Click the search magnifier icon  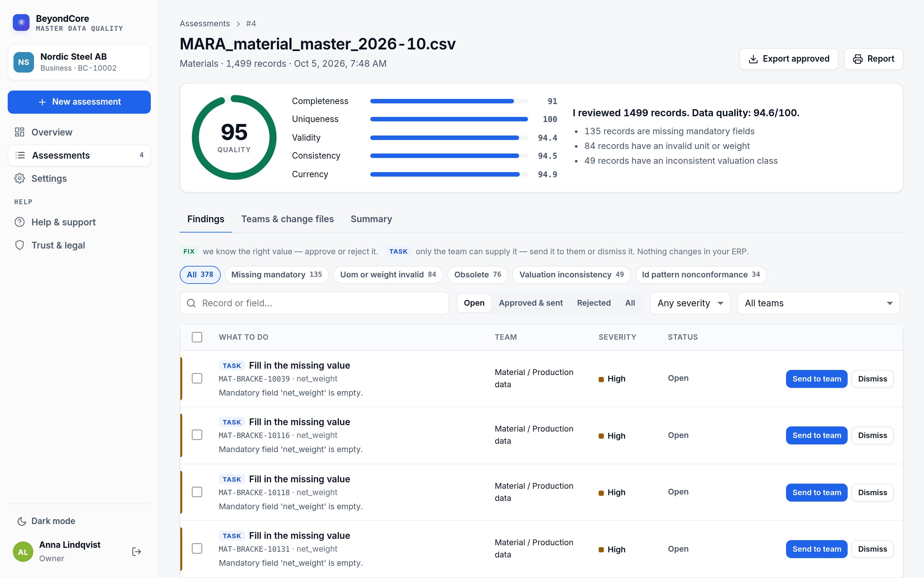coord(191,303)
